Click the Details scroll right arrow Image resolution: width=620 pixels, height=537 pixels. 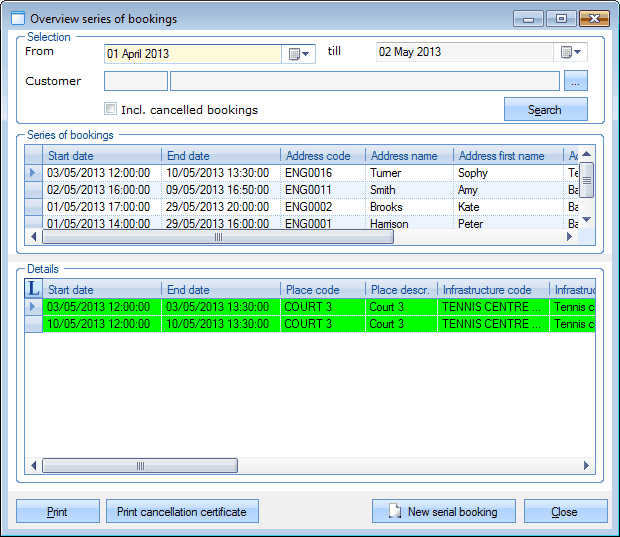(x=587, y=465)
